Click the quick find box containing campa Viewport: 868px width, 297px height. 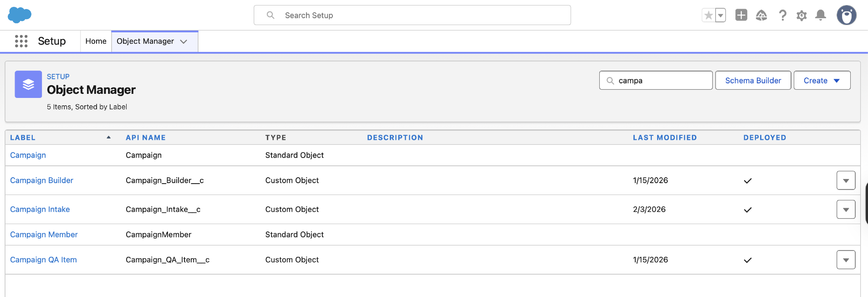click(656, 81)
